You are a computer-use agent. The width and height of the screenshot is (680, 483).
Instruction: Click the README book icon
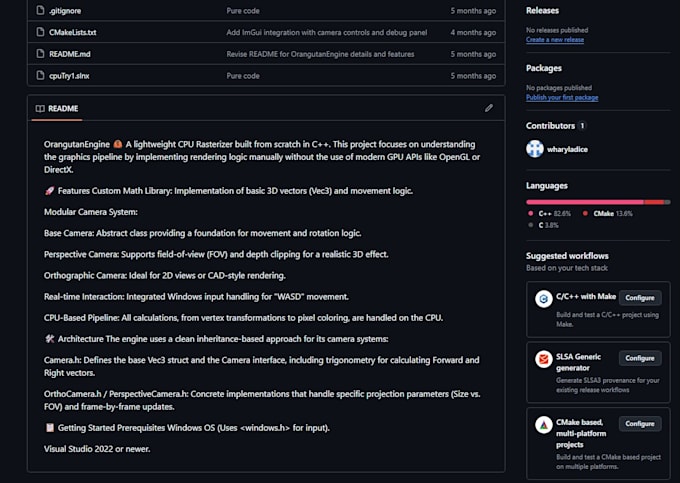pyautogui.click(x=40, y=108)
